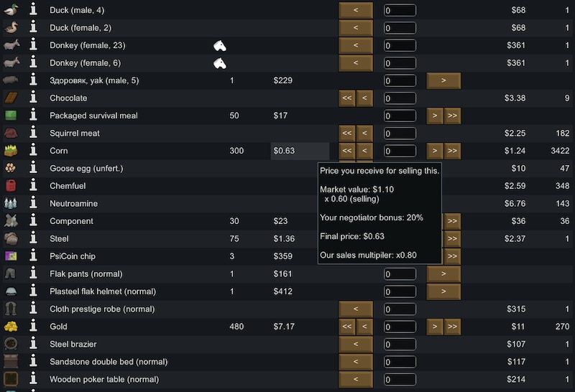Open info for Duck (male, 4)
The width and height of the screenshot is (575, 392).
[x=33, y=10]
